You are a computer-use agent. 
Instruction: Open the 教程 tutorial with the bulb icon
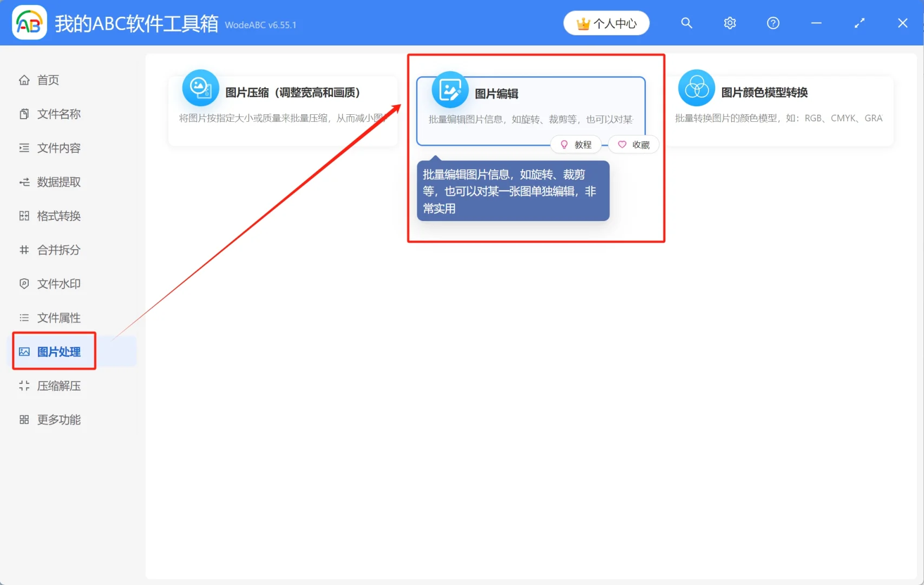(575, 144)
